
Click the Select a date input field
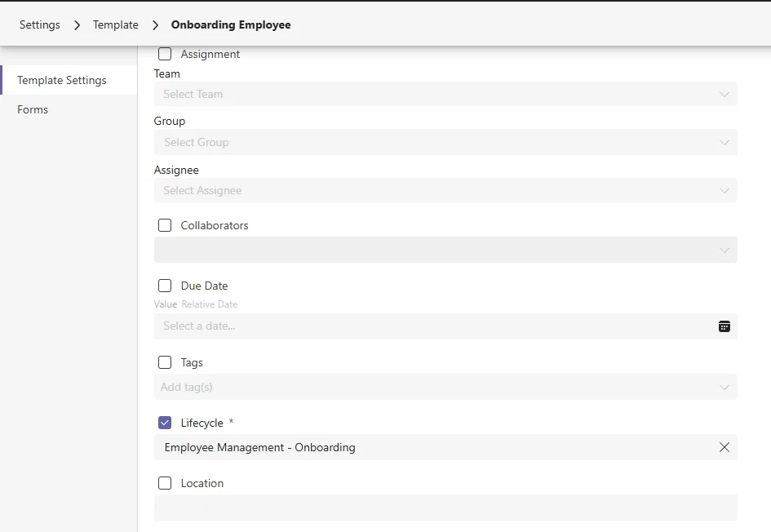[445, 326]
